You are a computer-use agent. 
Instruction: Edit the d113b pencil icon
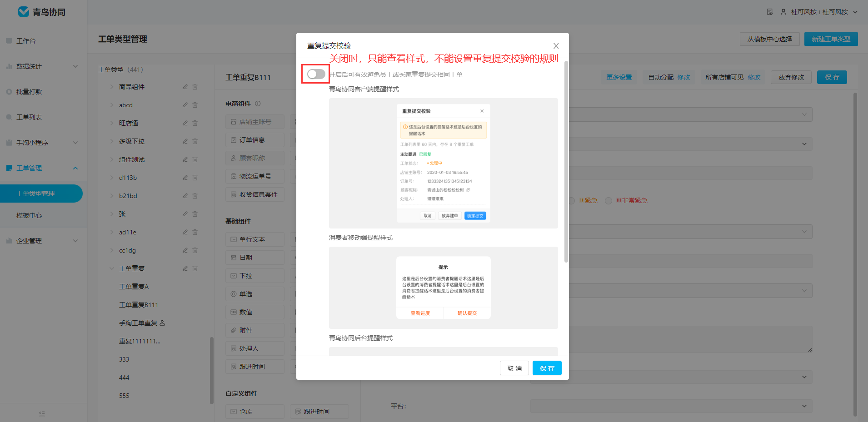click(185, 178)
